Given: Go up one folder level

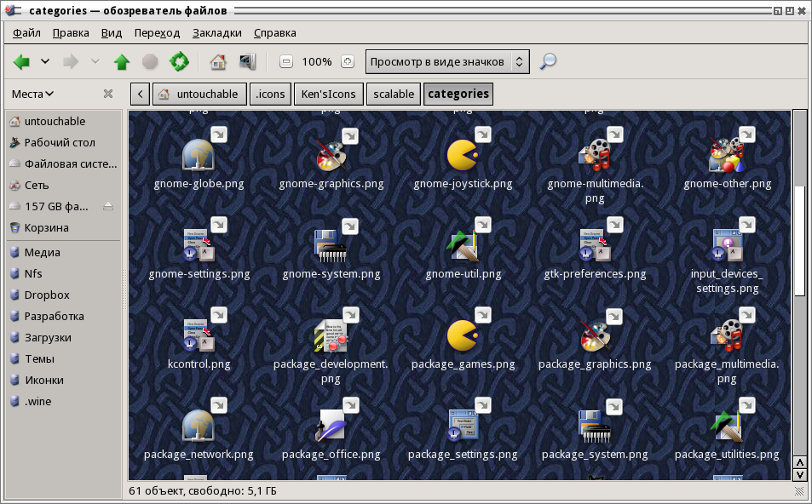Looking at the screenshot, I should [122, 62].
